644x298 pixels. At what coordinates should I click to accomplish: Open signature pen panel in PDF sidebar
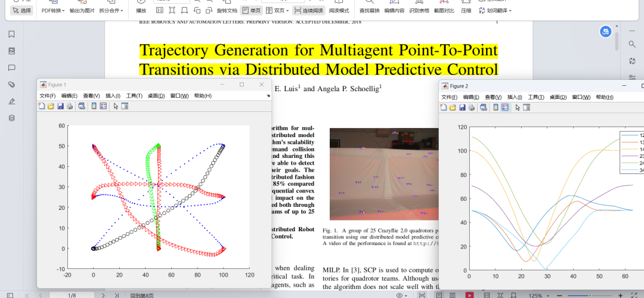click(11, 101)
